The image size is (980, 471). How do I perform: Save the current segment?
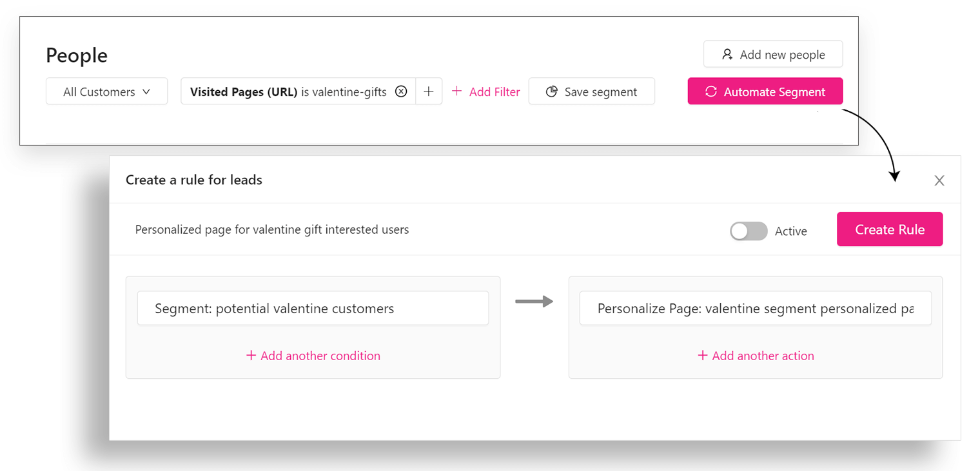click(591, 91)
